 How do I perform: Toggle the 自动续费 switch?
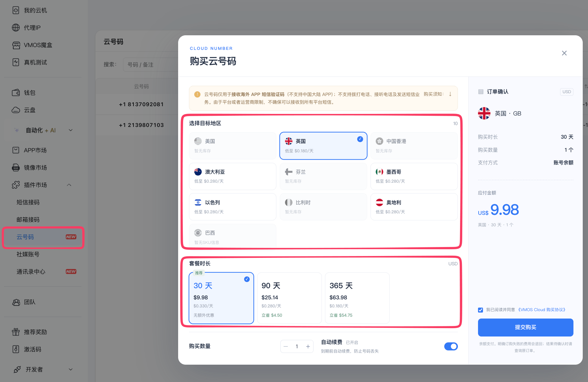(x=451, y=346)
